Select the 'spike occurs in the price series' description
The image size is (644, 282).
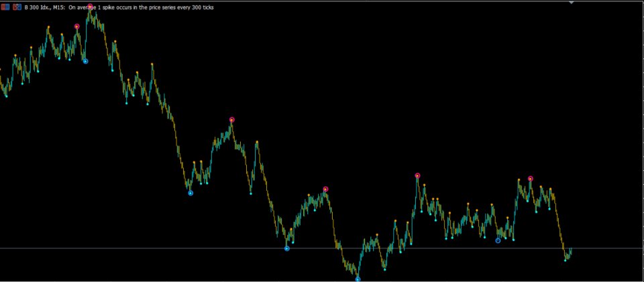click(139, 7)
